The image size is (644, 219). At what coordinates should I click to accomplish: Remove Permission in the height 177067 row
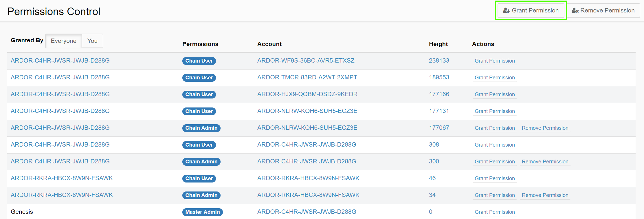pyautogui.click(x=545, y=128)
